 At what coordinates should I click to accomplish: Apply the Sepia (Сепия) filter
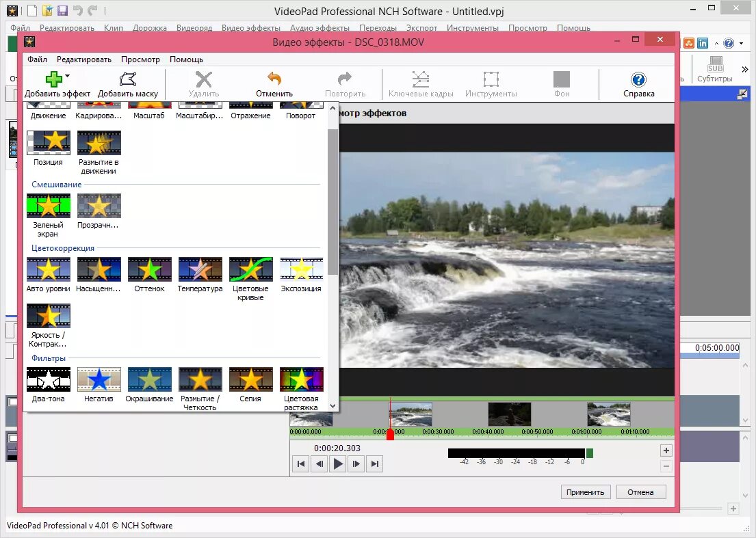click(250, 385)
